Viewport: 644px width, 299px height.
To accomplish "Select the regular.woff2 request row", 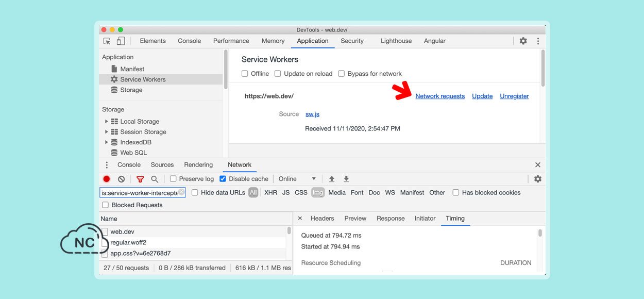I will tap(193, 242).
